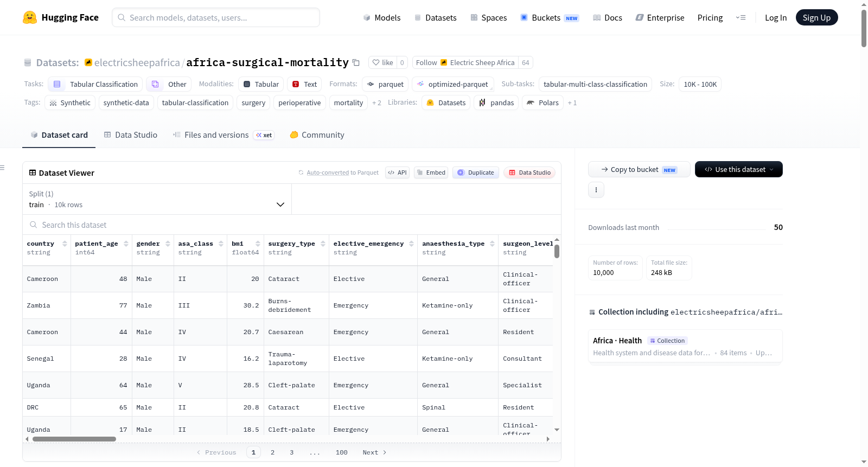
Task: Open the electricsheepafrica owner link
Action: pyautogui.click(x=137, y=62)
